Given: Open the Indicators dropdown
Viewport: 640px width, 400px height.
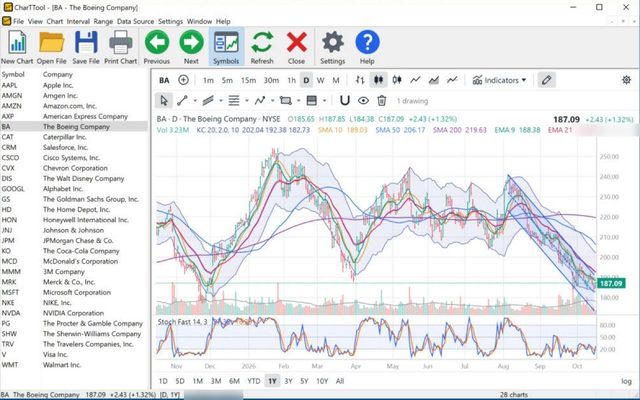Looking at the screenshot, I should point(499,80).
